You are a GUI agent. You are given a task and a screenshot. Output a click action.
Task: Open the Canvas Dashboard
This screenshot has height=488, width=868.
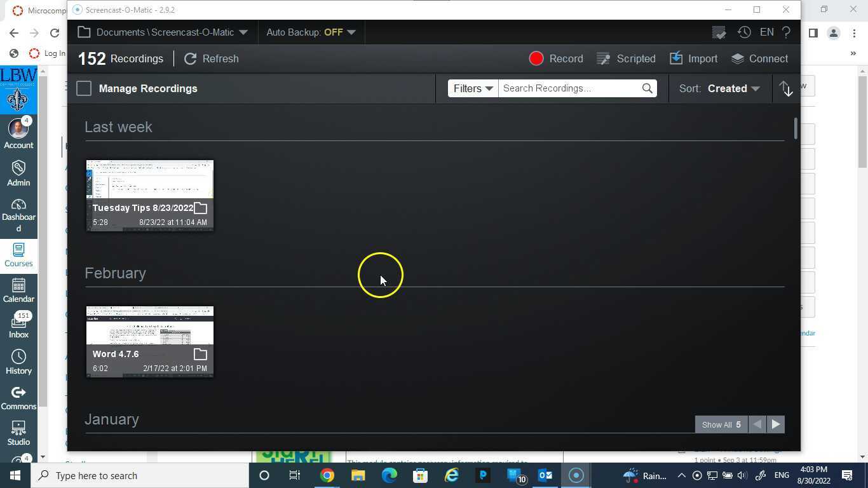[18, 213]
